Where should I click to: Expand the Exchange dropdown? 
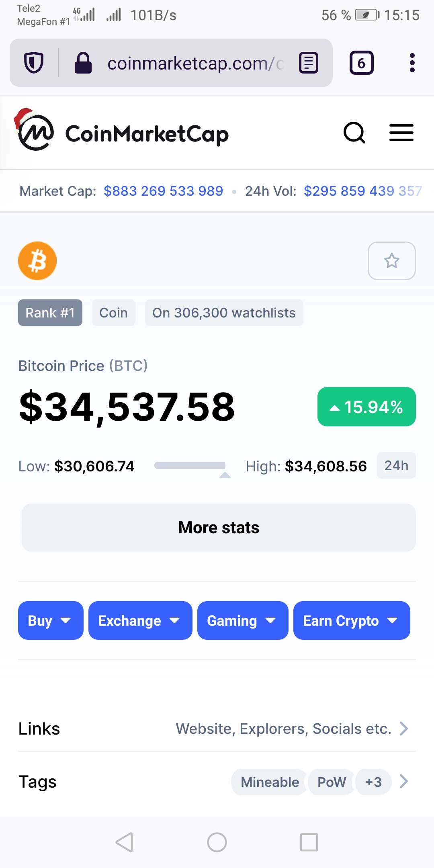pos(140,620)
